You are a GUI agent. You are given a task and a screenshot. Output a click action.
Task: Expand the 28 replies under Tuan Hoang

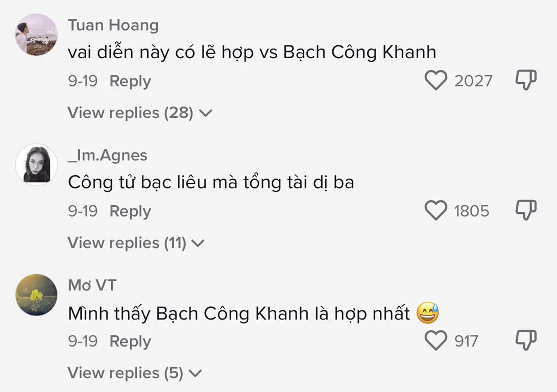tap(139, 113)
